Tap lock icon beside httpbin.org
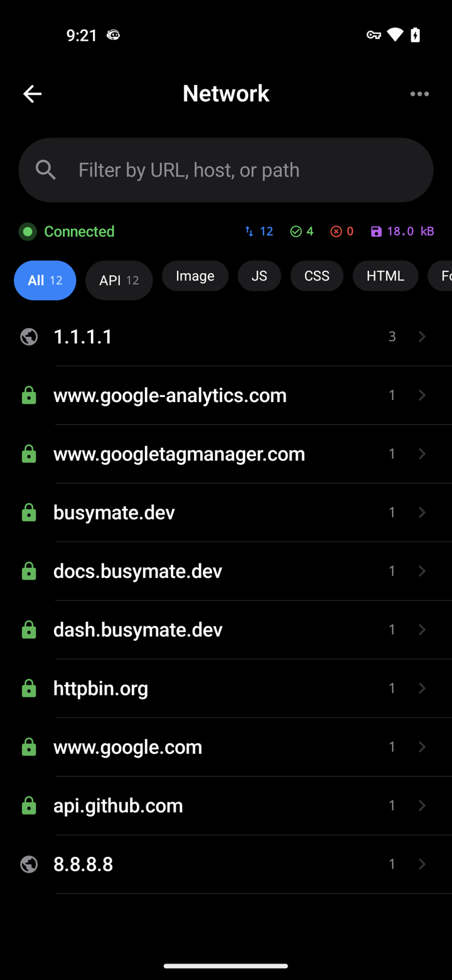The width and height of the screenshot is (452, 980). [29, 689]
